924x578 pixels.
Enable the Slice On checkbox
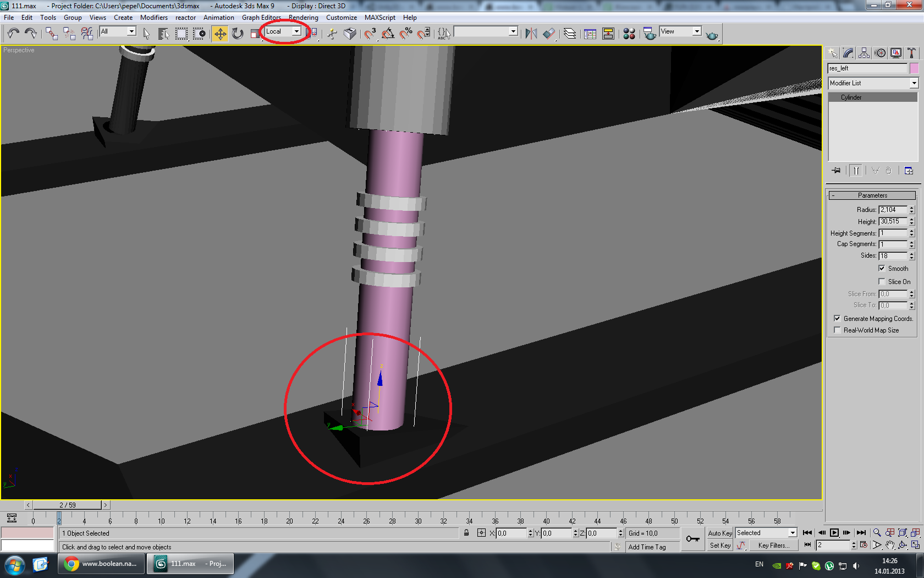[882, 282]
